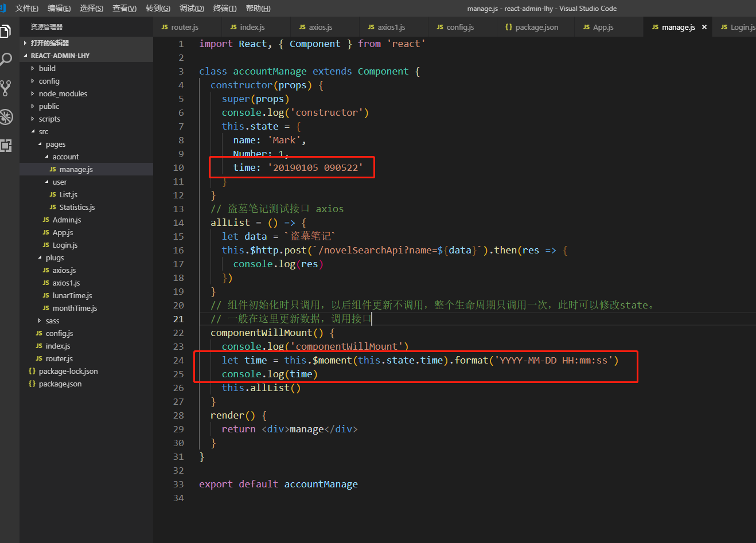
Task: Expand the build folder
Action: tap(49, 68)
